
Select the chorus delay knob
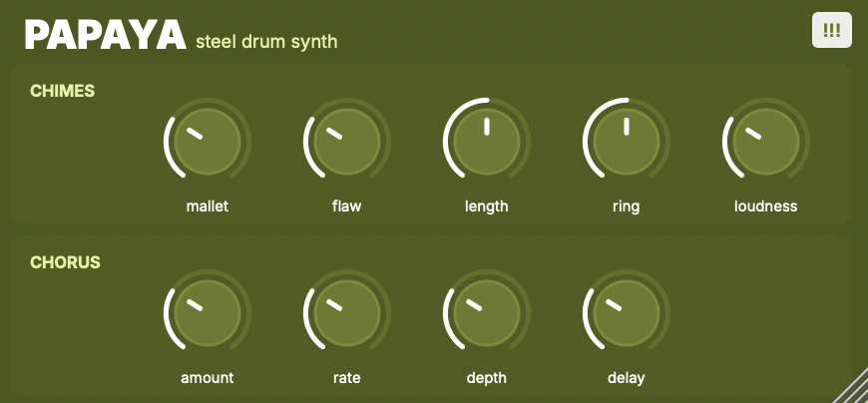[x=627, y=313]
